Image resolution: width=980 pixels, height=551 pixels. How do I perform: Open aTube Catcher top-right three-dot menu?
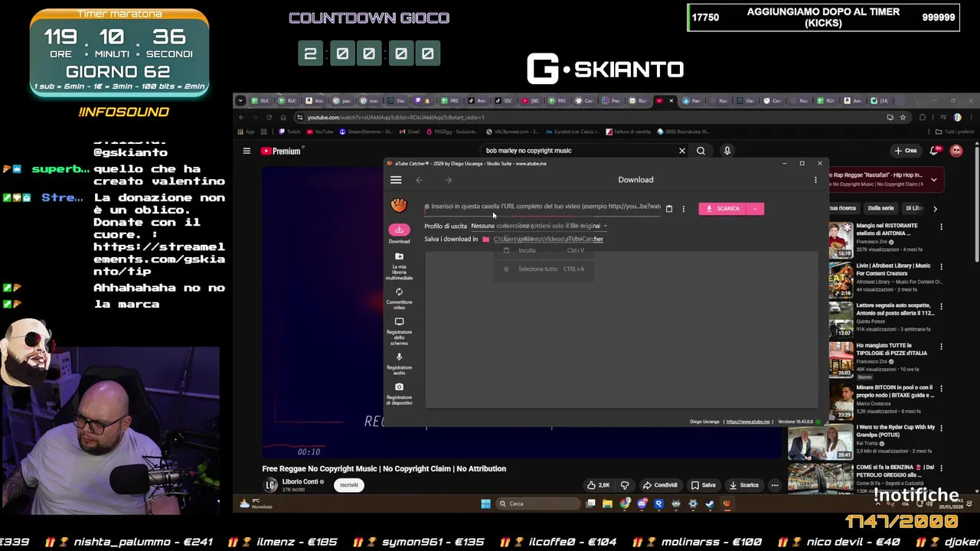click(x=815, y=180)
